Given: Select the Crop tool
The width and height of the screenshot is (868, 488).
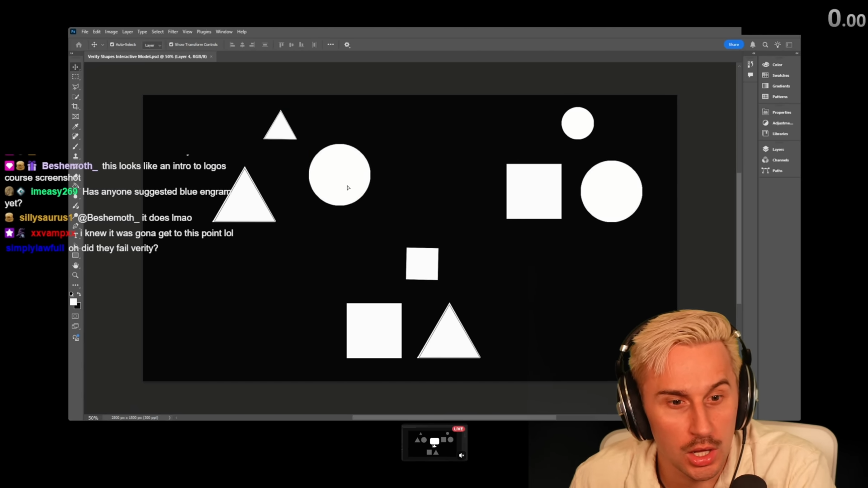Looking at the screenshot, I should [75, 107].
